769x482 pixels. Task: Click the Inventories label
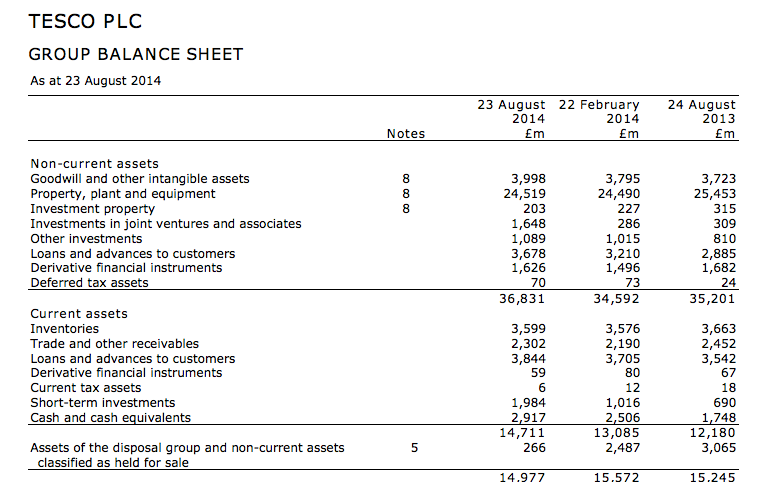65,329
